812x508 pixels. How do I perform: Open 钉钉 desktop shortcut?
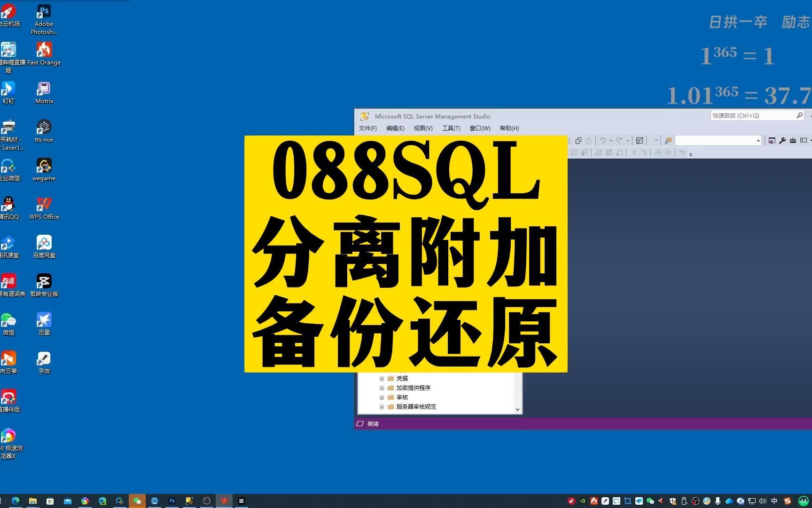tap(8, 93)
